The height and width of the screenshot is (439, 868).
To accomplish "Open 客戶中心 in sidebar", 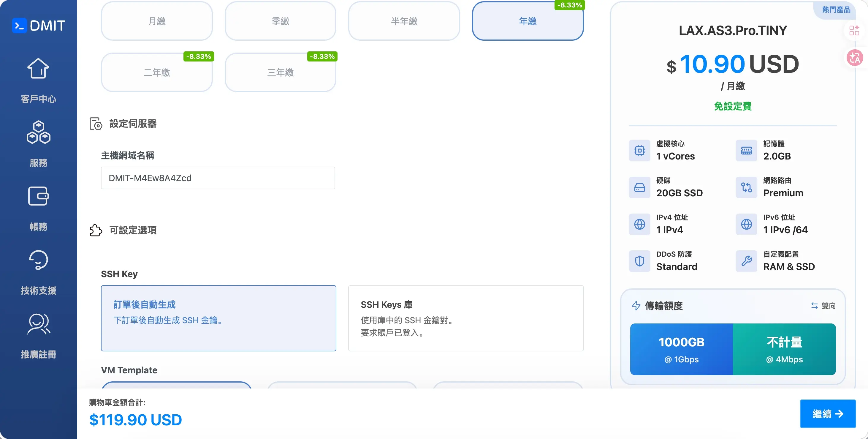I will (38, 99).
